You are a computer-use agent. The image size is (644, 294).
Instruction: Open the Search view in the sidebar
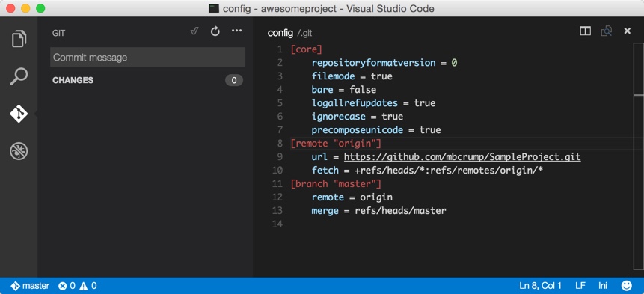(x=19, y=76)
